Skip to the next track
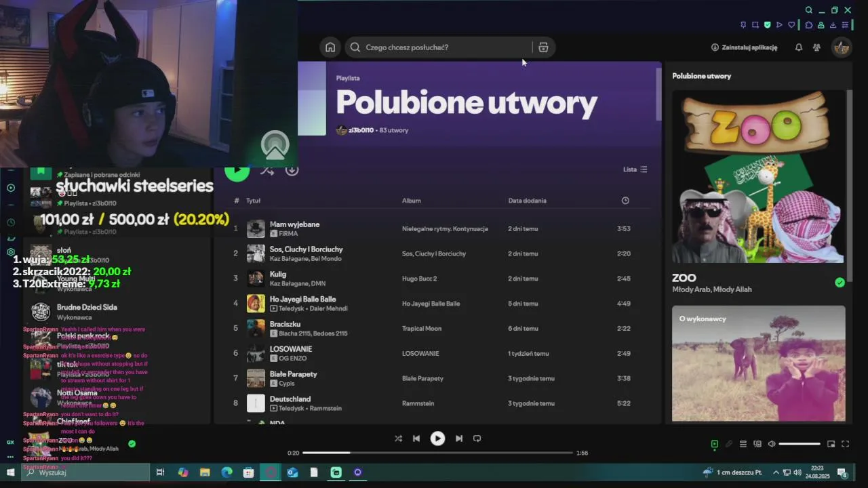This screenshot has height=488, width=868. click(x=459, y=439)
